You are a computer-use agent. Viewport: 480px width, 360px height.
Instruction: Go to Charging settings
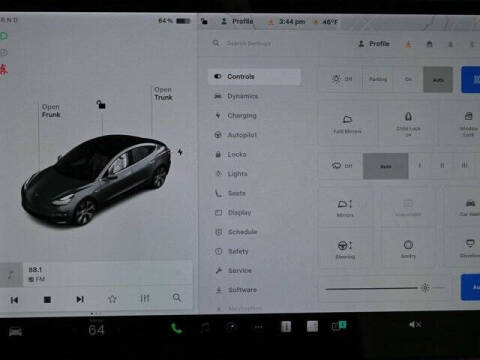235,116
